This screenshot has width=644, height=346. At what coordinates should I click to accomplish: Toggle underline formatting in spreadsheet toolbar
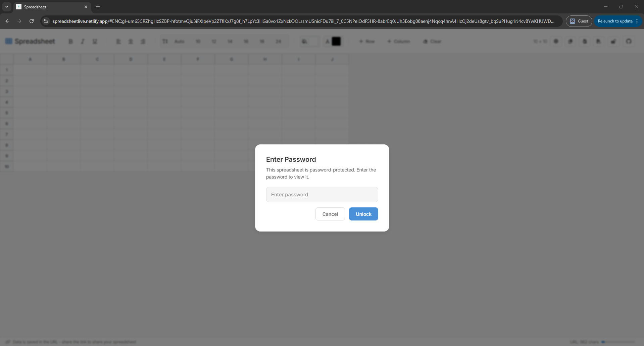tap(95, 41)
